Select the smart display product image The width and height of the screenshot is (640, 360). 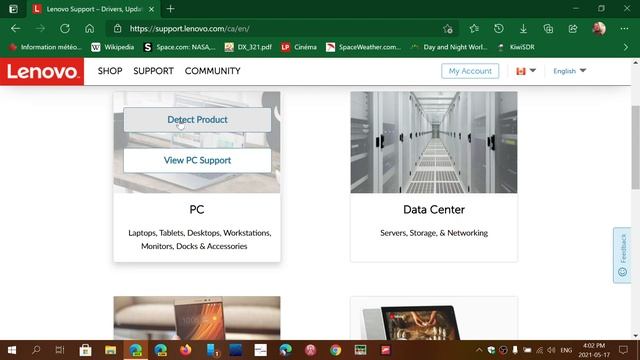pos(433,318)
